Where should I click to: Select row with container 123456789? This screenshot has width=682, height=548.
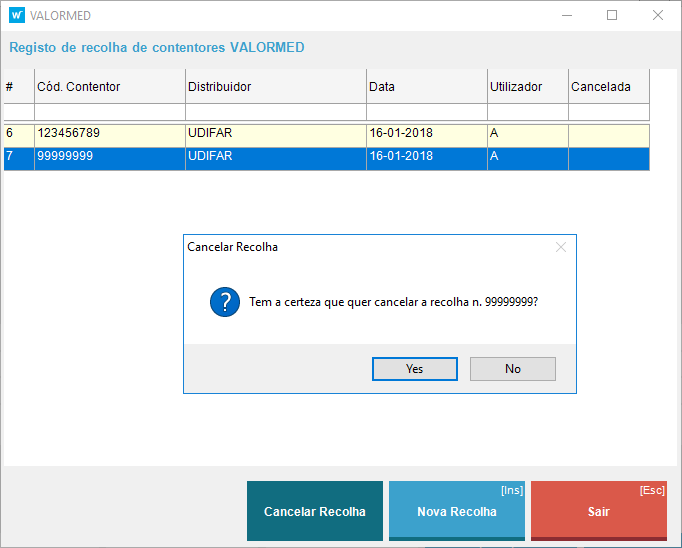pyautogui.click(x=110, y=133)
